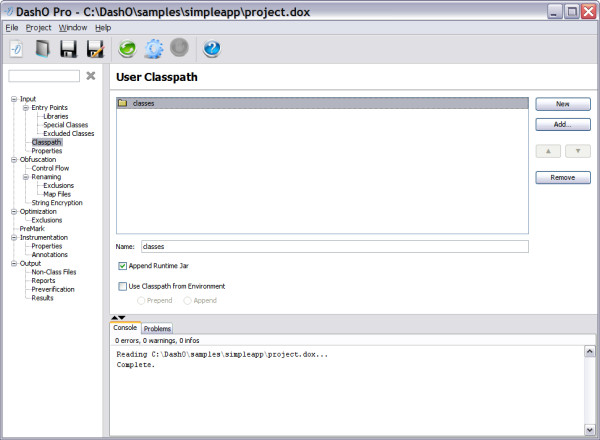Select Excluded Classes in the tree
Screen dimensions: 600x440
68,134
